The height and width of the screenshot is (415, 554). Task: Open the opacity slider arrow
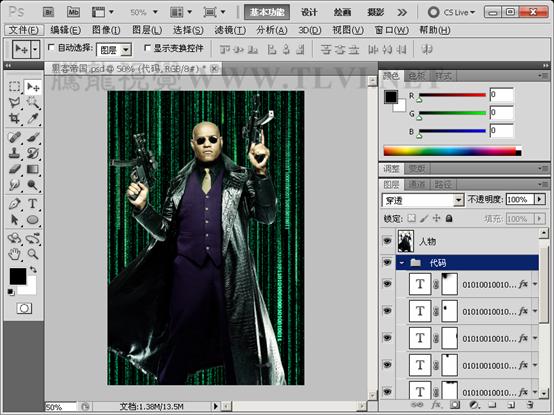[x=540, y=200]
